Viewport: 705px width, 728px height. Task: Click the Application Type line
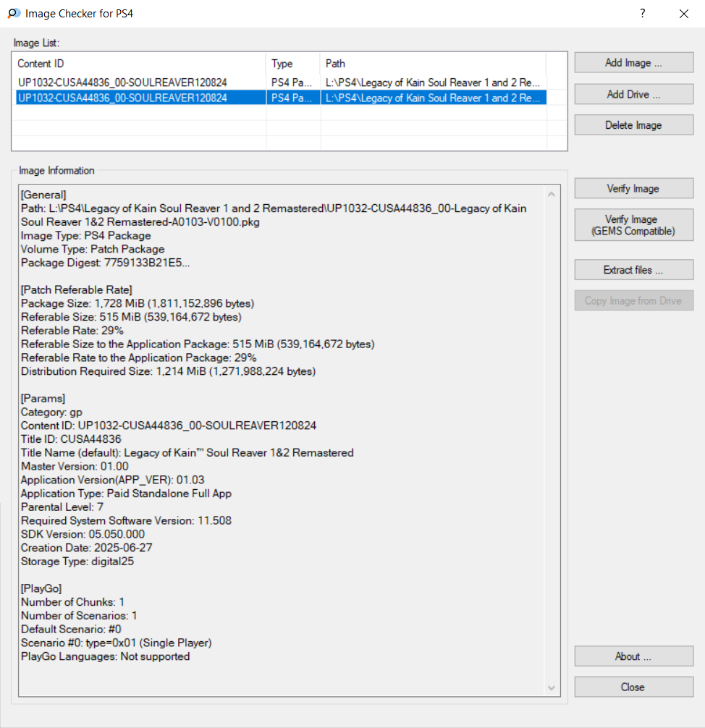pyautogui.click(x=127, y=494)
